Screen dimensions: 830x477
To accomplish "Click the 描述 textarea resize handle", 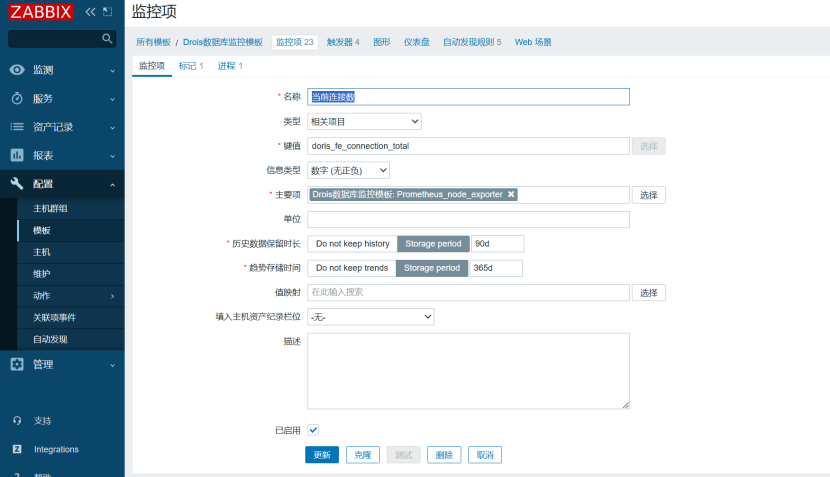I will pyautogui.click(x=626, y=405).
